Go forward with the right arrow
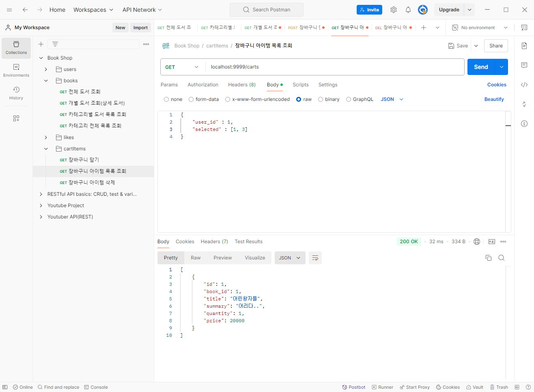The height and width of the screenshot is (392, 534). pos(40,10)
